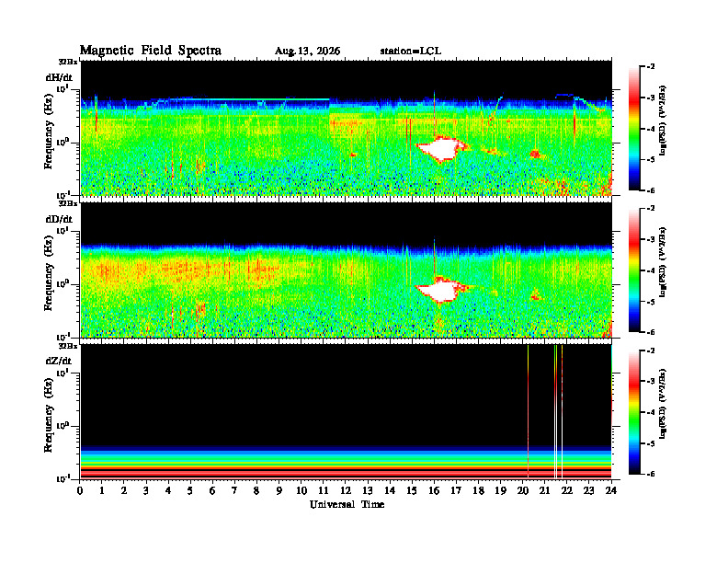Click hour 11 on the Universal Time axis
Screen dimensions: 728x563
(x=324, y=490)
